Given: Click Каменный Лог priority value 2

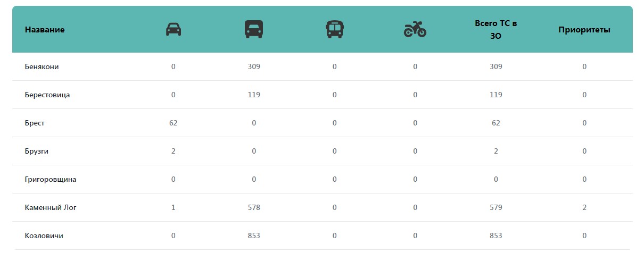Looking at the screenshot, I should 584,208.
